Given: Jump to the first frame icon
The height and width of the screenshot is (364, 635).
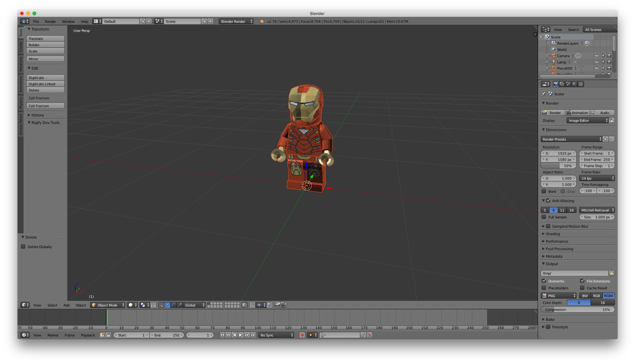Looking at the screenshot, I should click(x=222, y=335).
